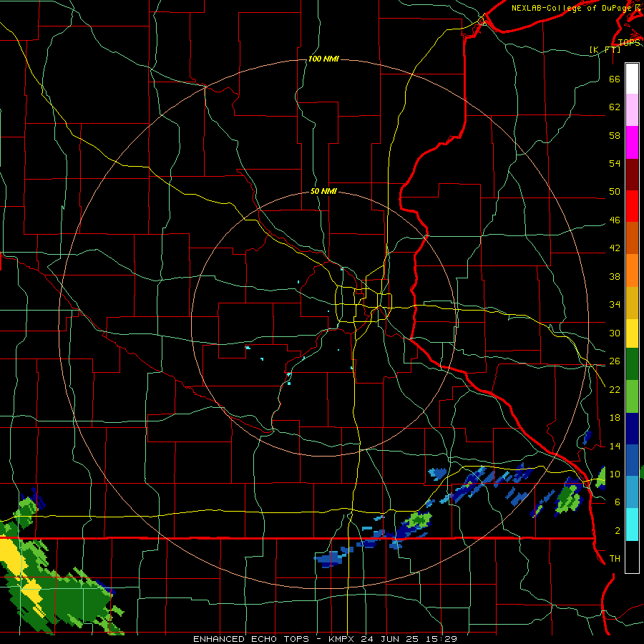Click the '18' legend value
This screenshot has width=644, height=644.
point(615,418)
